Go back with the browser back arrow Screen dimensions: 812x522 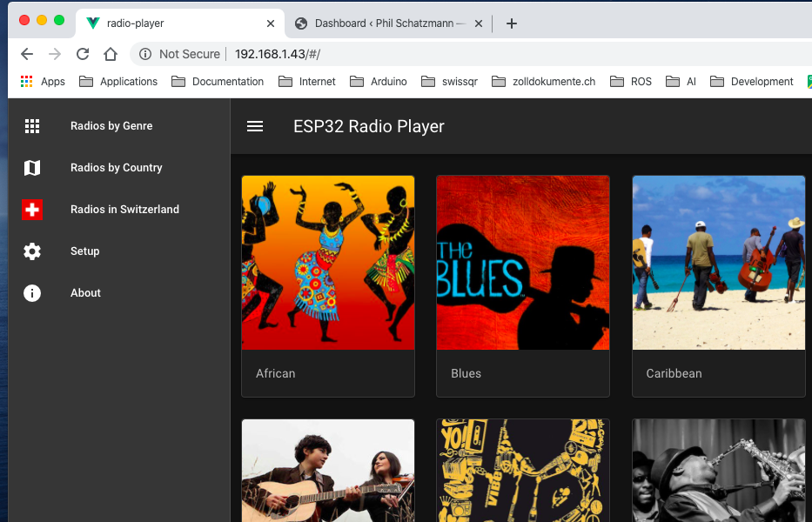coord(27,54)
